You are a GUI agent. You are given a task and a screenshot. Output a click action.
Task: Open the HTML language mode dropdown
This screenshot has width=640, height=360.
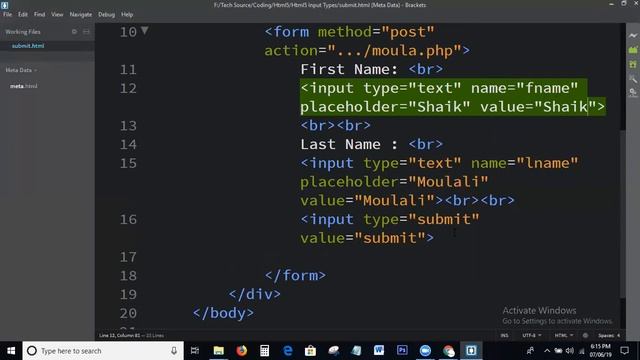coord(564,336)
